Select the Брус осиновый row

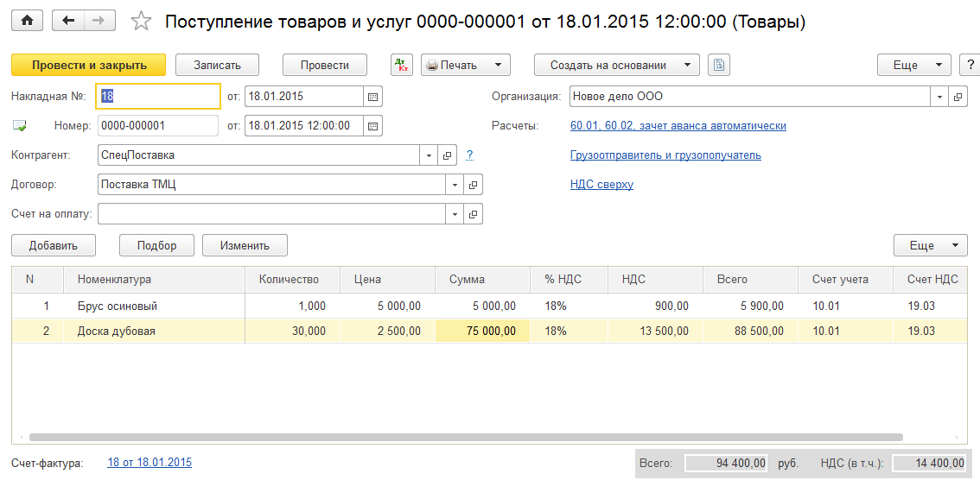tap(489, 306)
